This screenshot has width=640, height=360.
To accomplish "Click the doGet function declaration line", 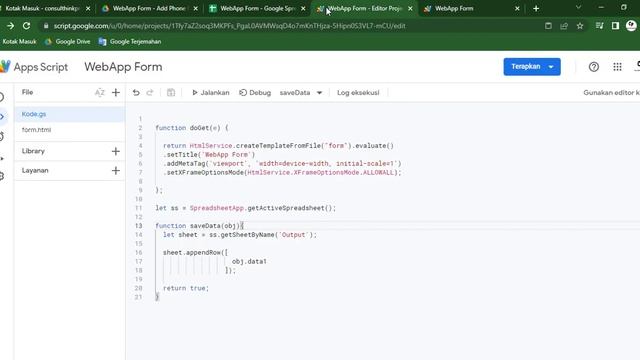I will (192, 128).
